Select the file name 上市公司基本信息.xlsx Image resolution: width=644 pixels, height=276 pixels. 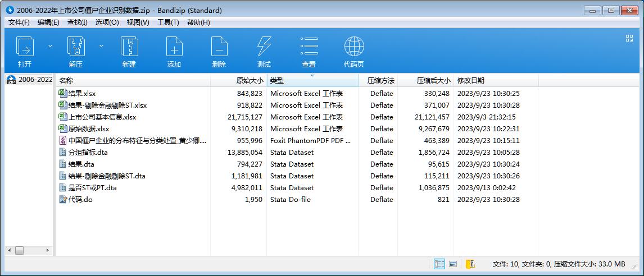coord(102,117)
